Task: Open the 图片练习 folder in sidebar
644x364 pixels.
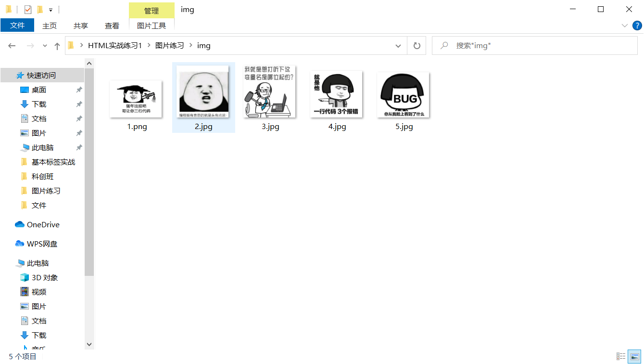Action: pos(46,191)
